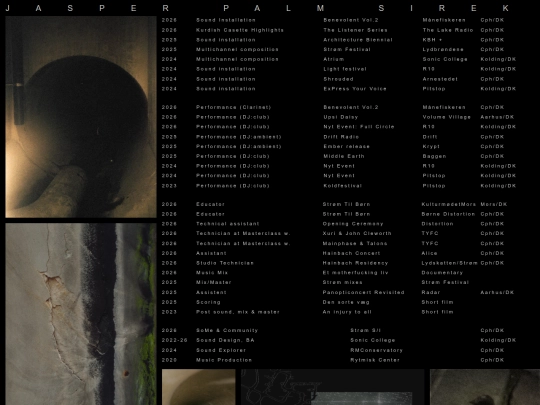Click 'Rytmisk Center' institution

pos(375,360)
